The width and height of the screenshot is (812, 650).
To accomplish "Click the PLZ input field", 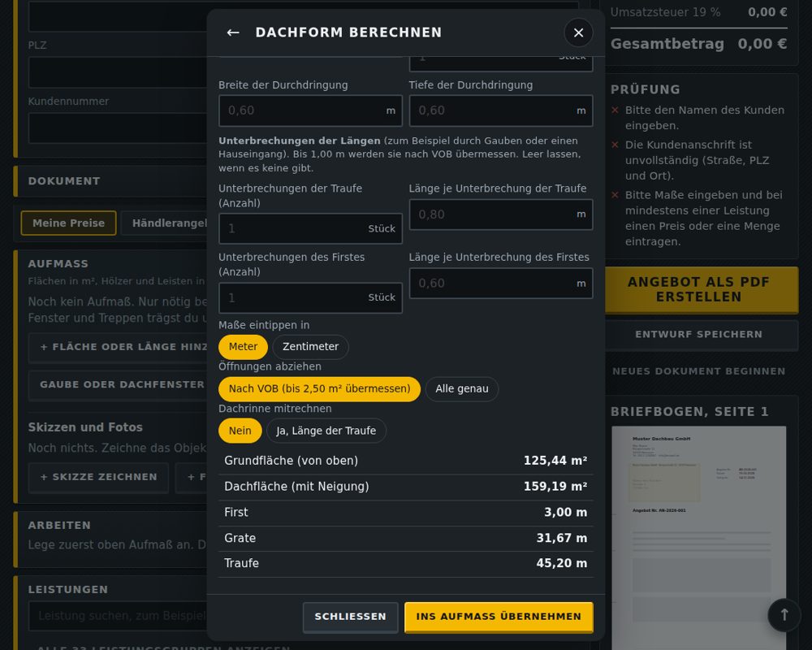I will (x=118, y=72).
